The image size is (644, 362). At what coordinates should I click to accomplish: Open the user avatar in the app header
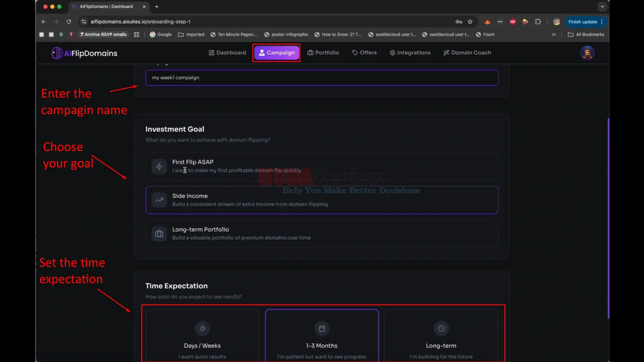(587, 53)
